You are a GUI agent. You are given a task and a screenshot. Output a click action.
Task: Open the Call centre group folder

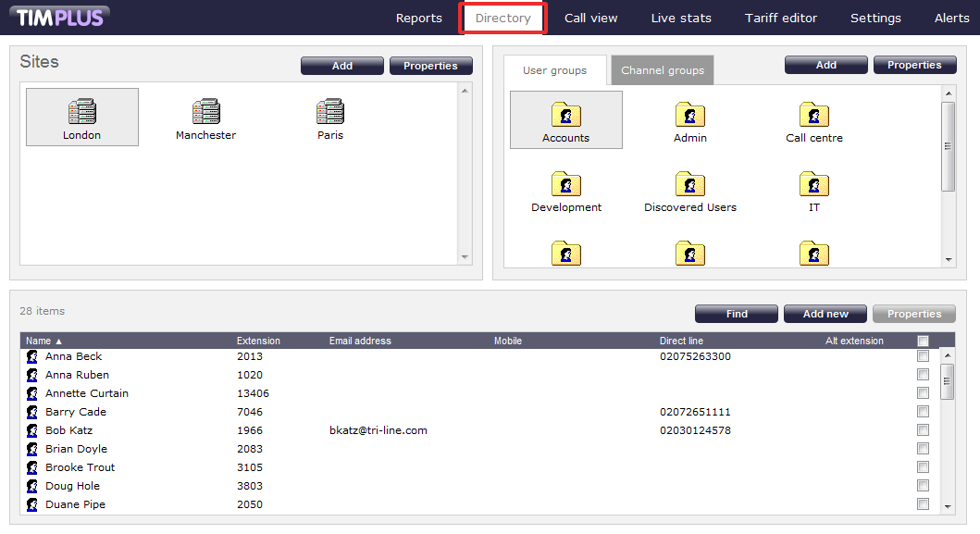coord(813,115)
